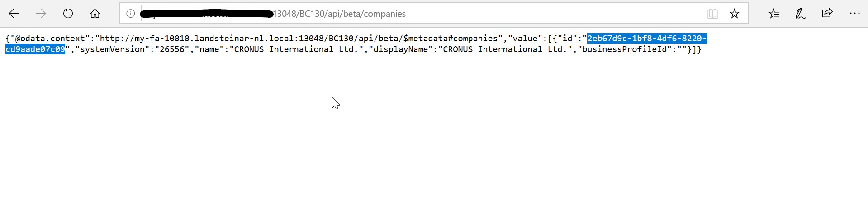Go back to the previous page
The image size is (868, 213).
tap(14, 14)
